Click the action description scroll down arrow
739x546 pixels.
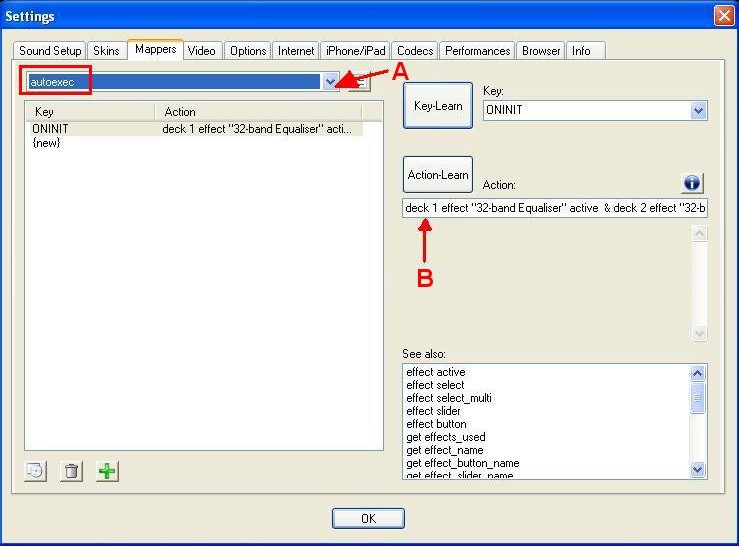click(x=699, y=333)
